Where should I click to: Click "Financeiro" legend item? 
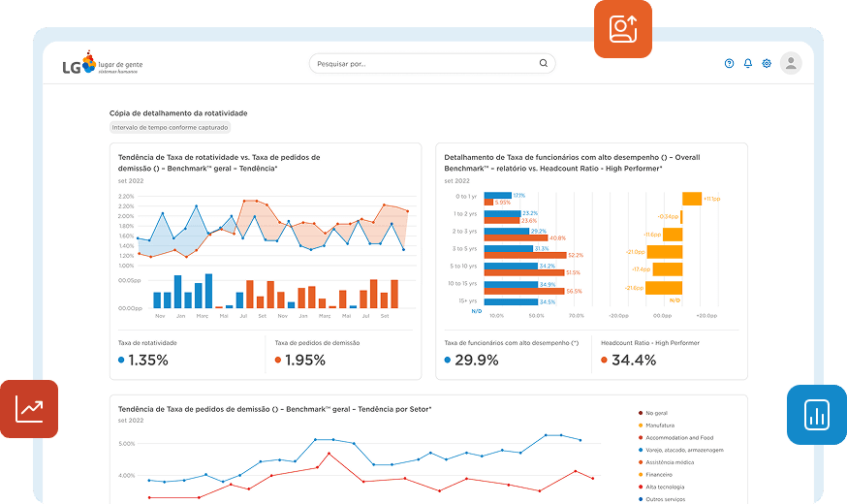[660, 475]
